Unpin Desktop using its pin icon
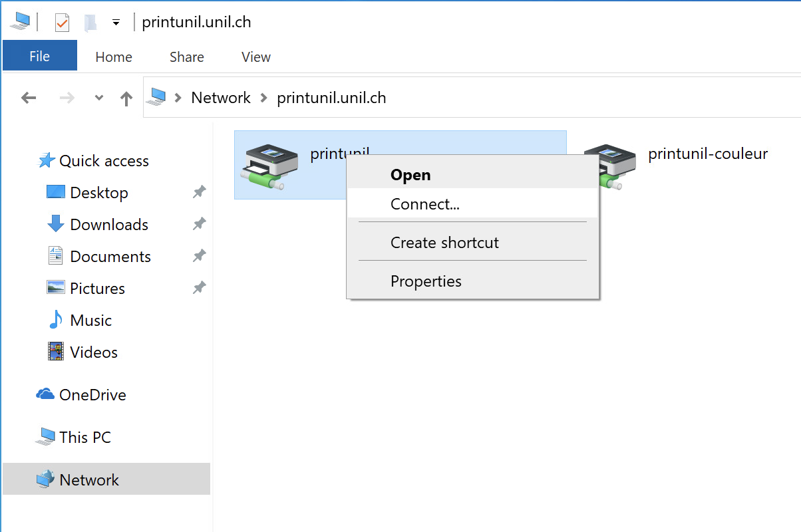 click(x=199, y=193)
